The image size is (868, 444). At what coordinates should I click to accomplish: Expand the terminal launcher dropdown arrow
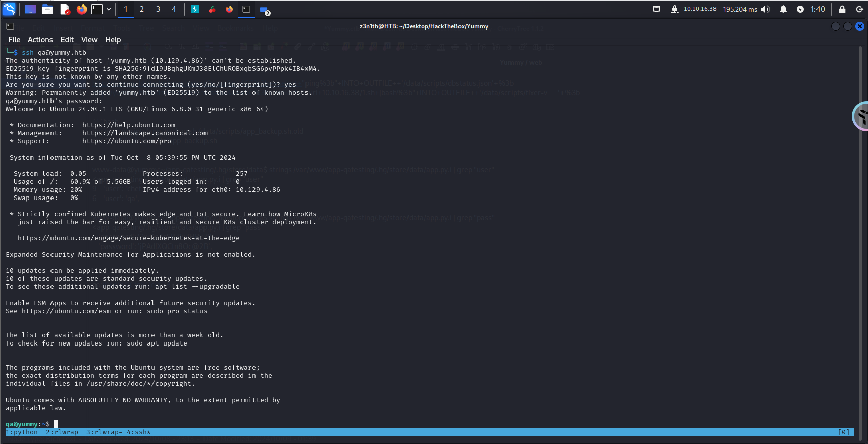click(109, 9)
